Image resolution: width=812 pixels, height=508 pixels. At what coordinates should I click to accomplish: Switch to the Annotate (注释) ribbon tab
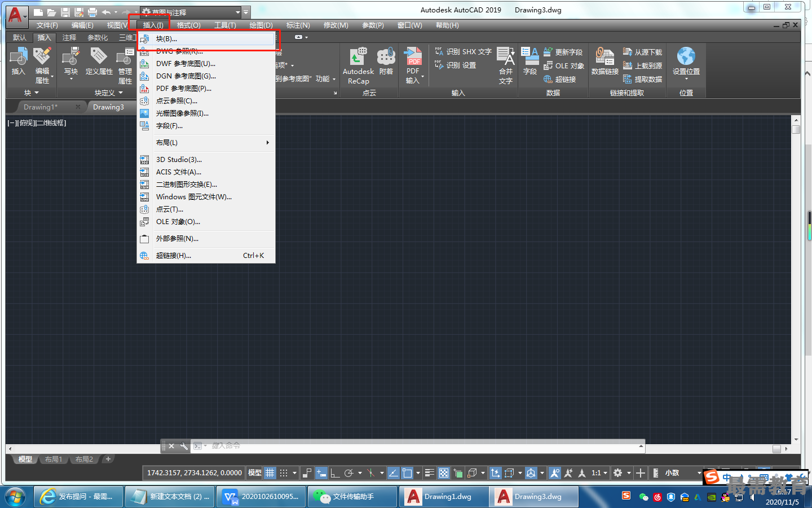69,37
